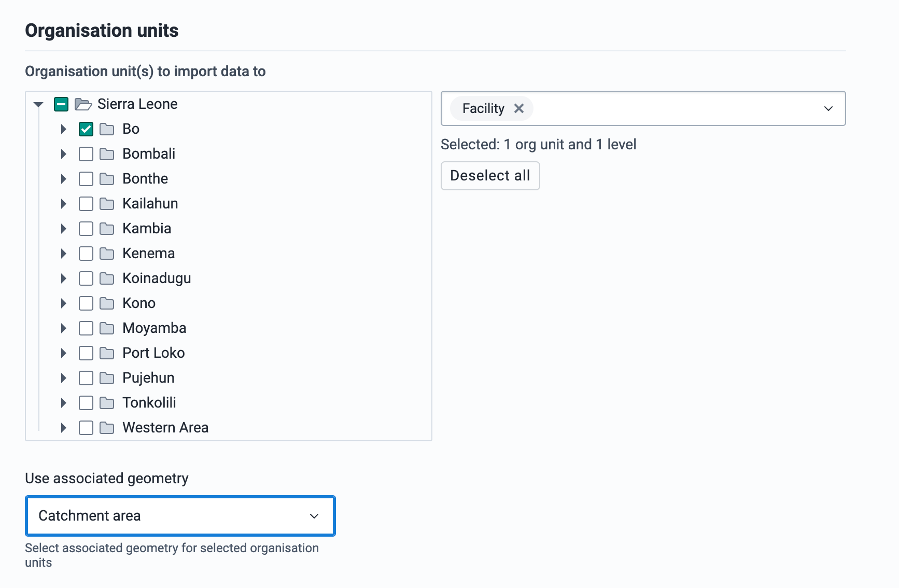The height and width of the screenshot is (588, 899).
Task: Click the Port Loko folder icon
Action: point(107,353)
